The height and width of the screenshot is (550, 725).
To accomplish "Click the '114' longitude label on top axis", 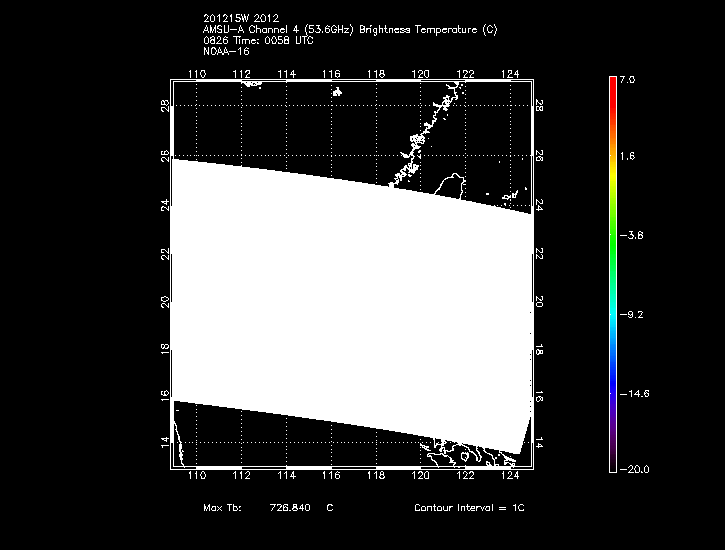I will tap(286, 74).
